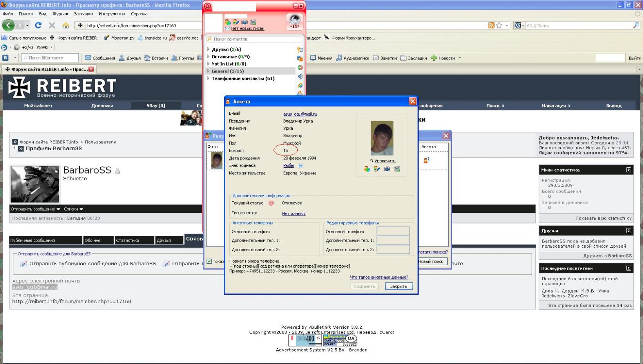Open the Журнал menu
The height and width of the screenshot is (364, 643).
point(60,14)
